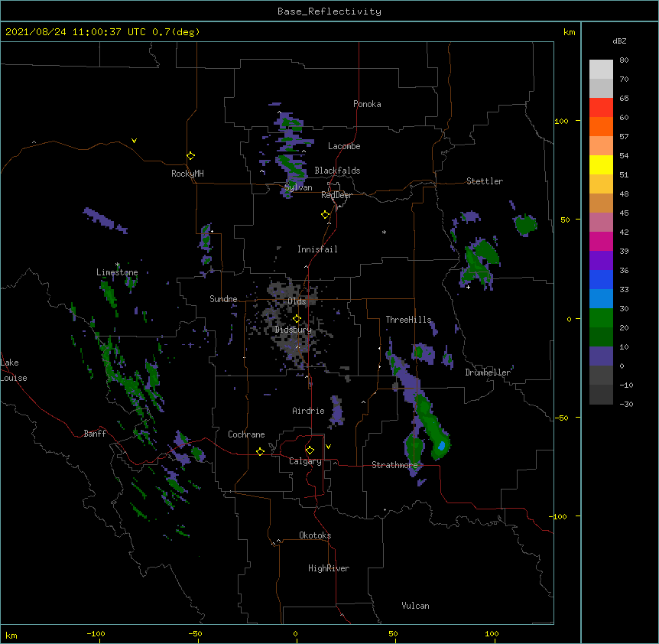Click the vertical axis -50 tick label
659x644 pixels.
click(563, 418)
